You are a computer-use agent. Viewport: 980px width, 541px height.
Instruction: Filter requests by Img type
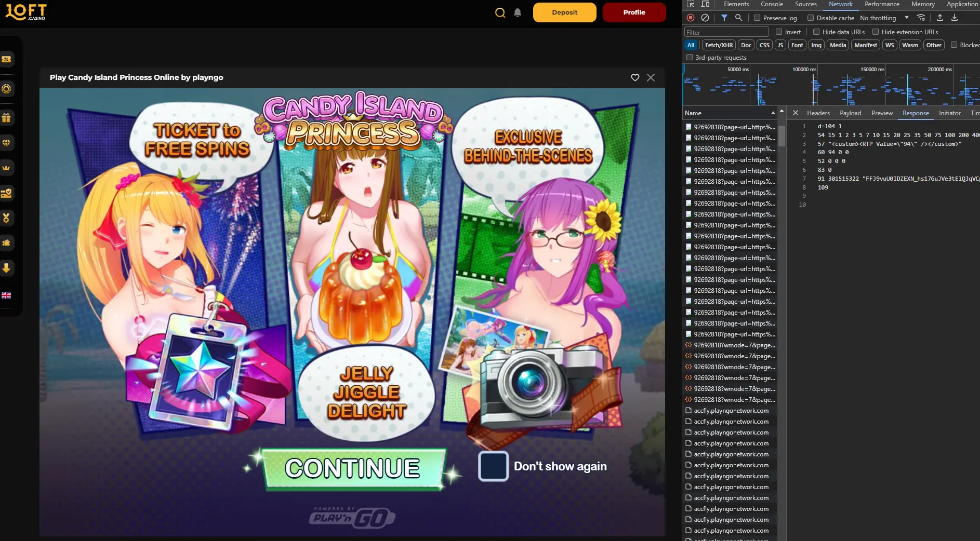pyautogui.click(x=816, y=45)
